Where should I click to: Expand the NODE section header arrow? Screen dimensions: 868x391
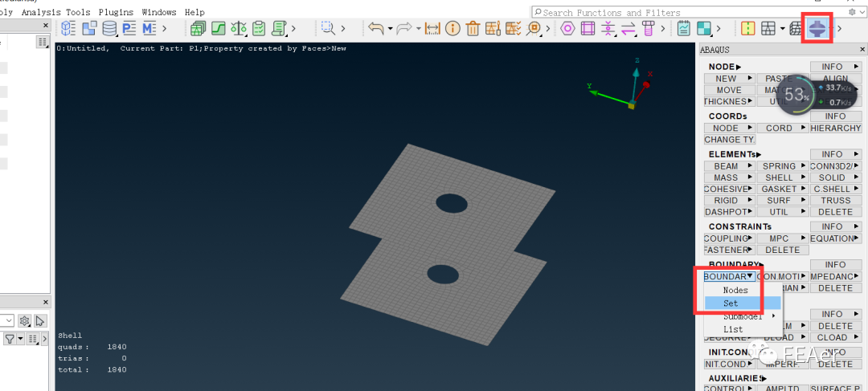[739, 67]
